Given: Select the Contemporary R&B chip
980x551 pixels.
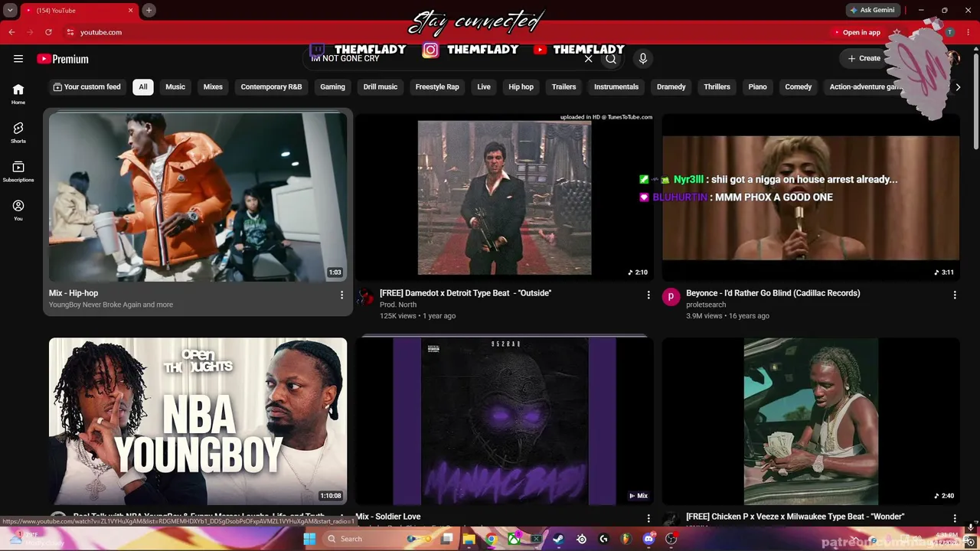Looking at the screenshot, I should point(271,86).
